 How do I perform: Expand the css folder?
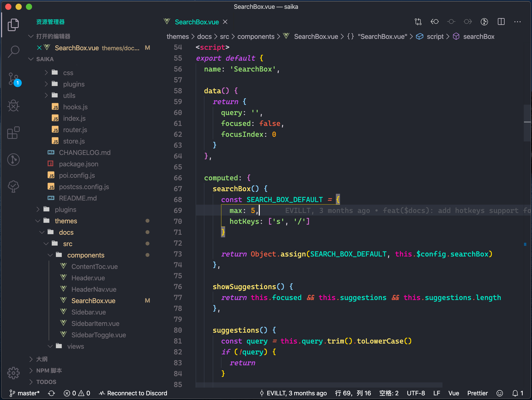pos(68,73)
